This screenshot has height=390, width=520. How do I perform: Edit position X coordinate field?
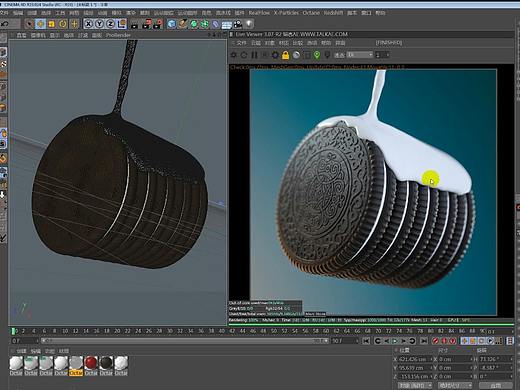click(x=415, y=359)
